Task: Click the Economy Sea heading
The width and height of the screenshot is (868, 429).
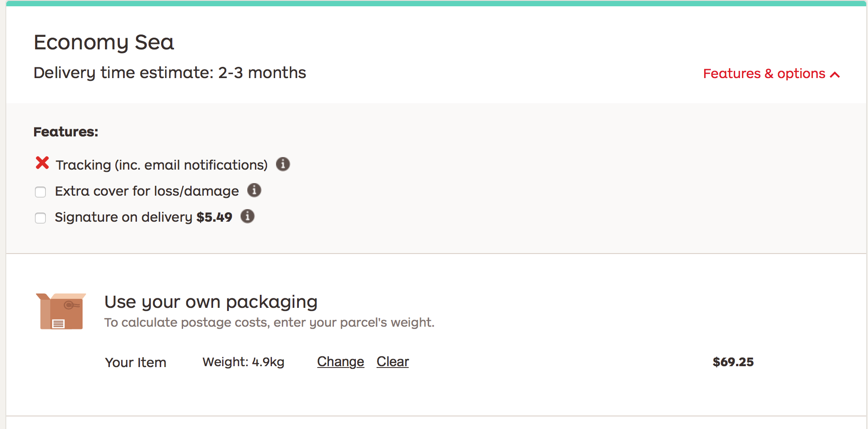Action: [x=104, y=43]
